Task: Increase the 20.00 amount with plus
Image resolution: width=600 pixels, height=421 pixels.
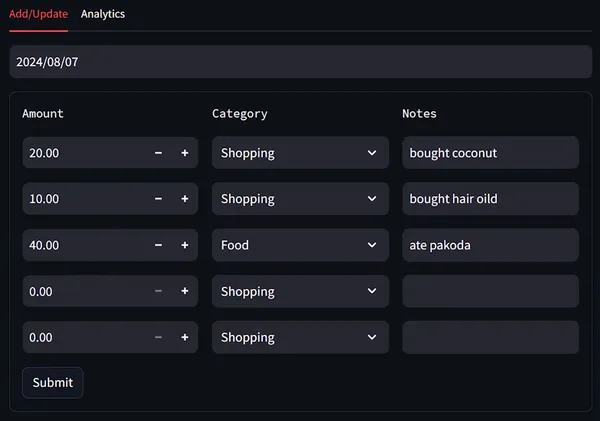Action: [x=185, y=153]
